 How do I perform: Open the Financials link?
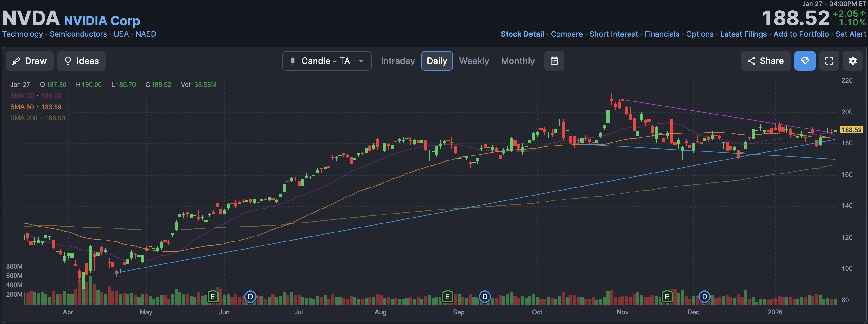(662, 34)
